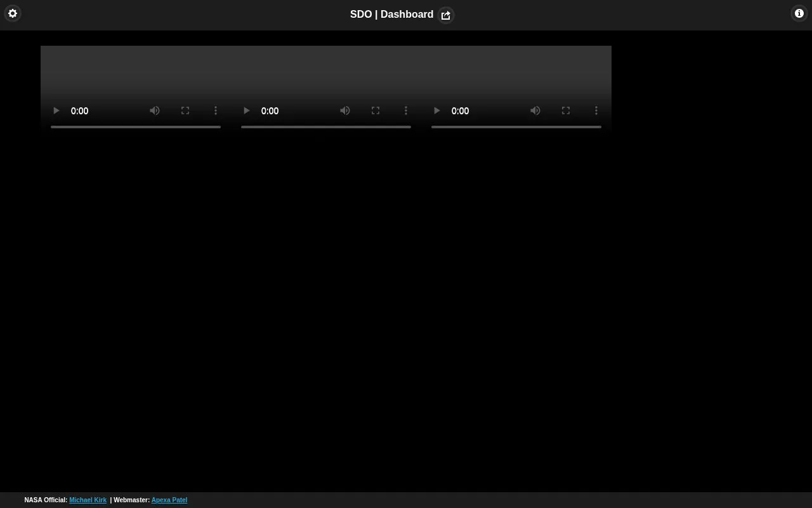The height and width of the screenshot is (508, 812).
Task: Open the settings gear menu
Action: (13, 13)
